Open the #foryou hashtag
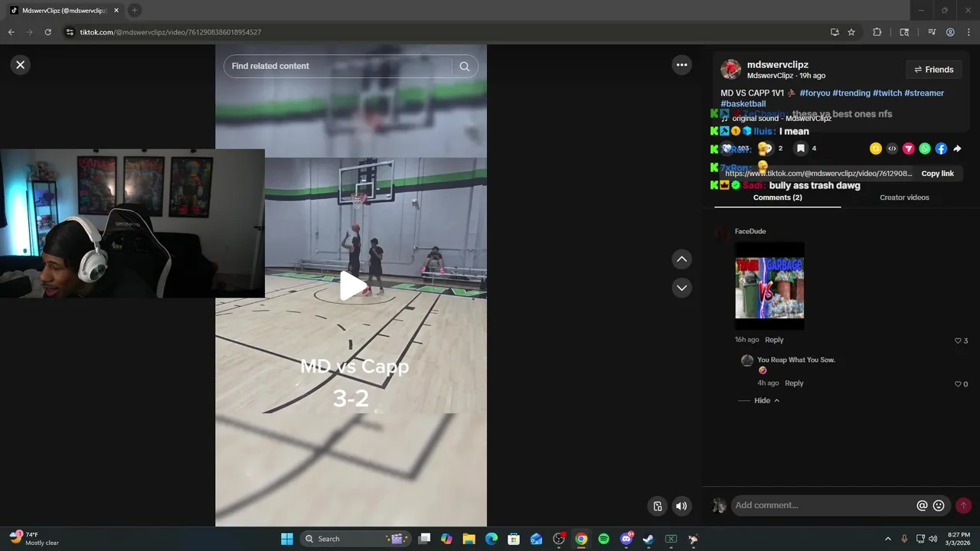Screen dimensions: 980x551 [x=815, y=93]
